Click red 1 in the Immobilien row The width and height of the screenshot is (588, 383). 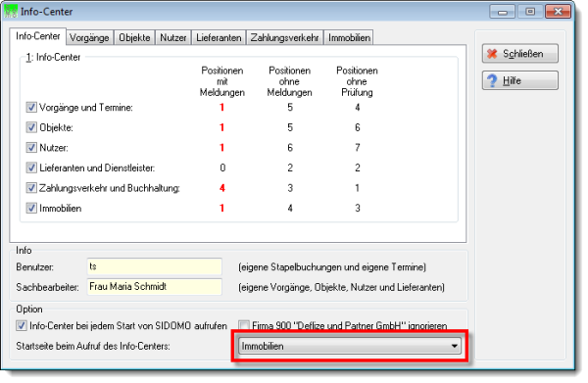pos(222,208)
